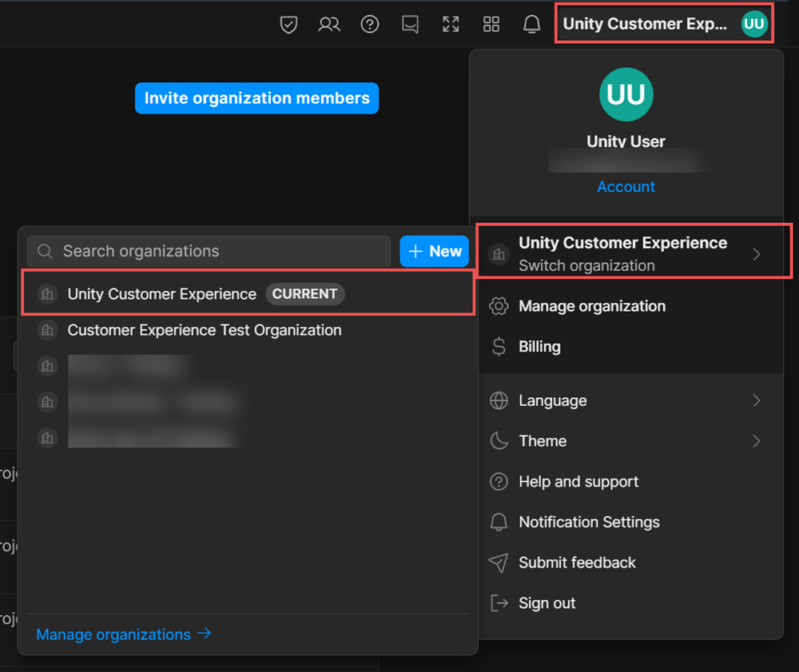
Task: Click the Unity User name text
Action: (626, 141)
